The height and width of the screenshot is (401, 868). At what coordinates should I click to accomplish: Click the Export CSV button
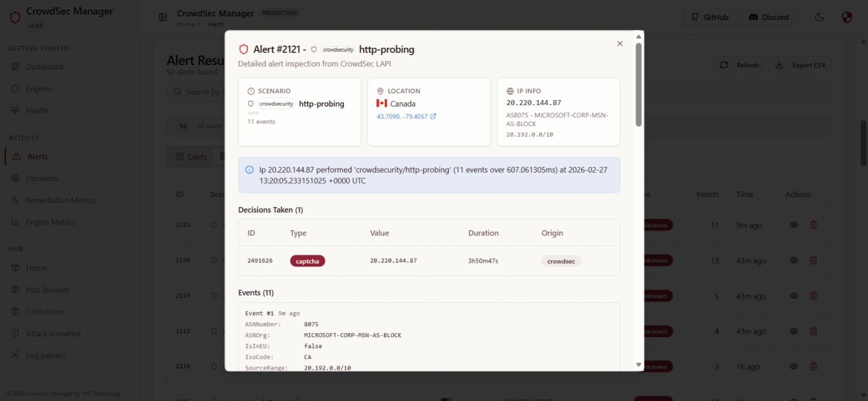(x=800, y=65)
